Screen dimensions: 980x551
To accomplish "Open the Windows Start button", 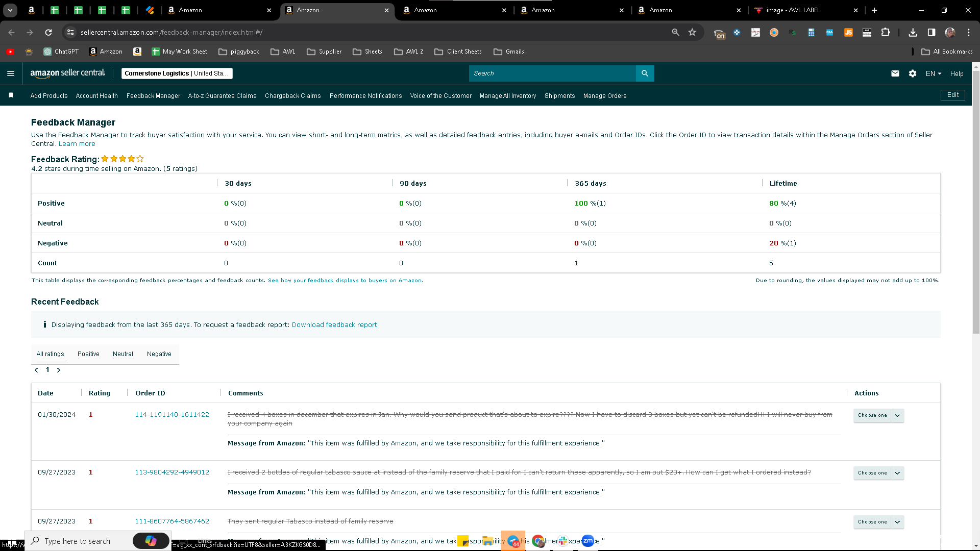I will click(x=12, y=541).
